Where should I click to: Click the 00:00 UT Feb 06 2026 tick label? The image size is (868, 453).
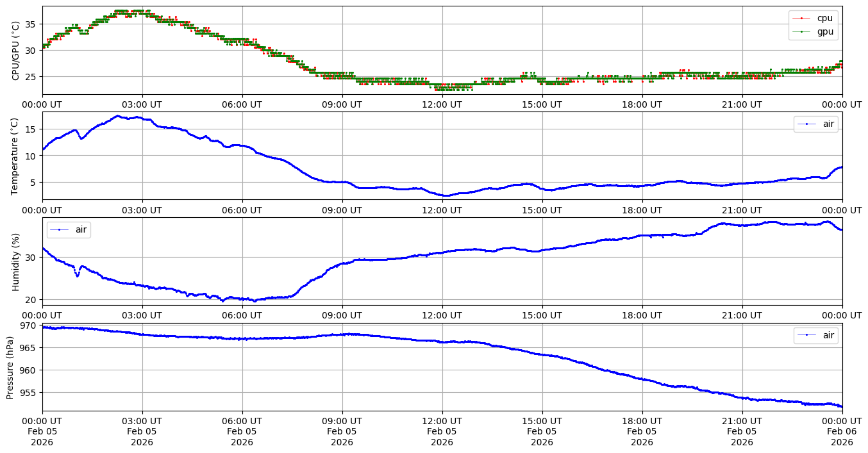pos(842,431)
